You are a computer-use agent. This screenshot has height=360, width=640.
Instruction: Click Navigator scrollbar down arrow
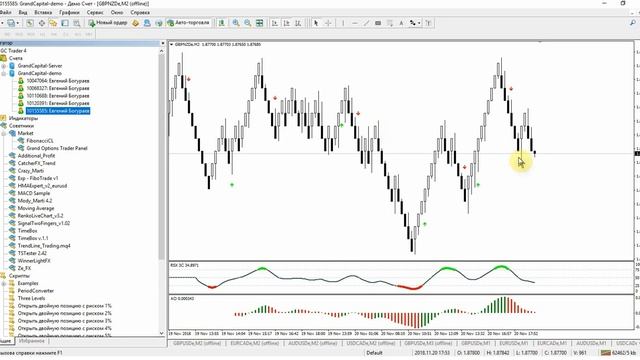(x=162, y=333)
